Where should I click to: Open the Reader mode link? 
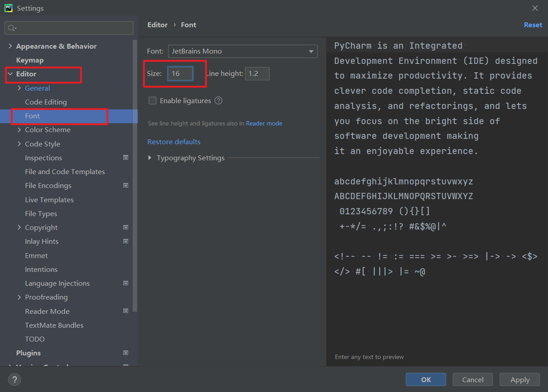coord(264,123)
